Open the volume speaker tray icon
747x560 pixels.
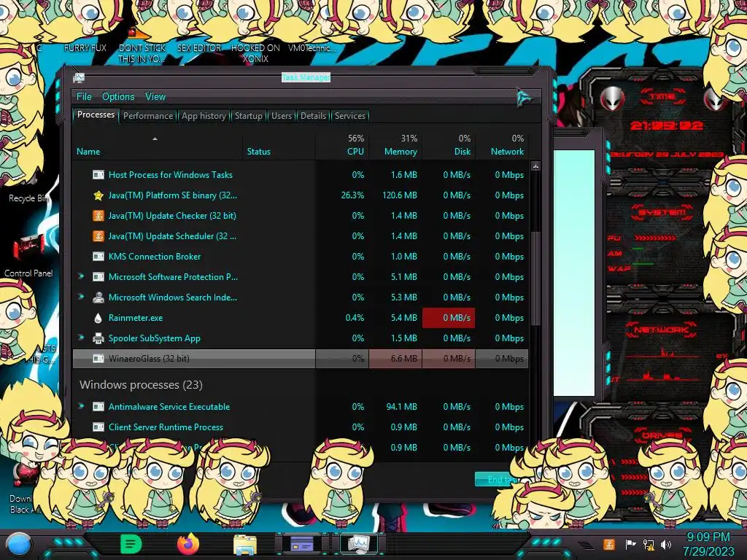tap(666, 544)
